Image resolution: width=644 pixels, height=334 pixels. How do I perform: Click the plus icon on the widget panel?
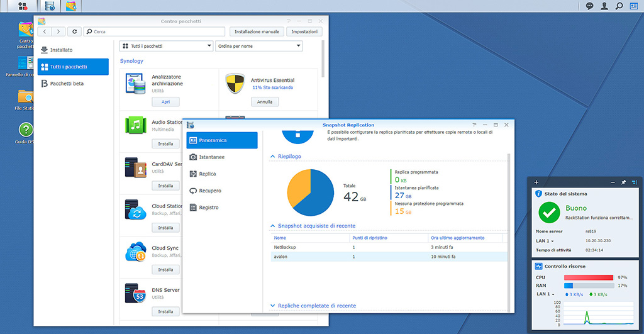click(536, 182)
